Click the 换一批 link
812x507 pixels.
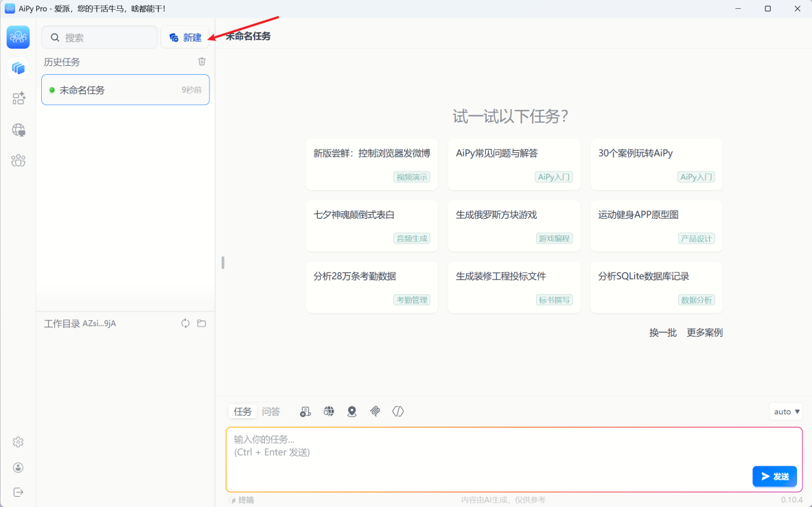coord(663,333)
